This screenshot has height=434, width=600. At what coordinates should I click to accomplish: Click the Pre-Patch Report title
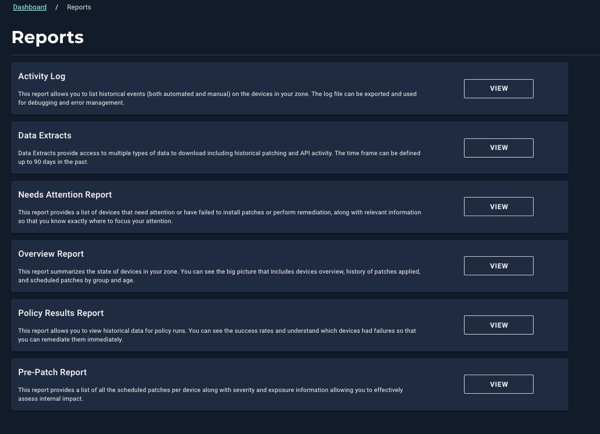tap(52, 372)
